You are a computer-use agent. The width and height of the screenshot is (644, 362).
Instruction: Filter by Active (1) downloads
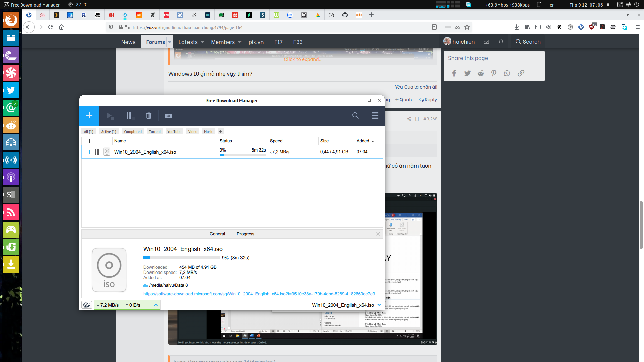coord(109,132)
